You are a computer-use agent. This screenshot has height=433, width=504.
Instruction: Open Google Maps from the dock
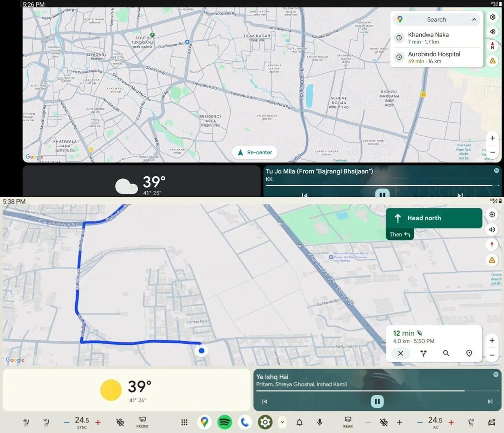(205, 422)
